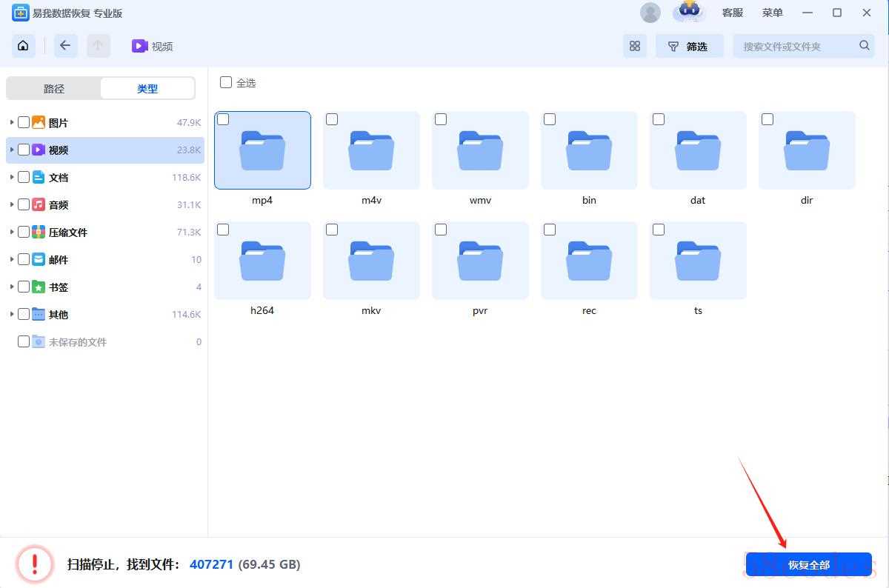The image size is (889, 588).
Task: Tick the checkbox on mp4 folder
Action: [x=223, y=119]
